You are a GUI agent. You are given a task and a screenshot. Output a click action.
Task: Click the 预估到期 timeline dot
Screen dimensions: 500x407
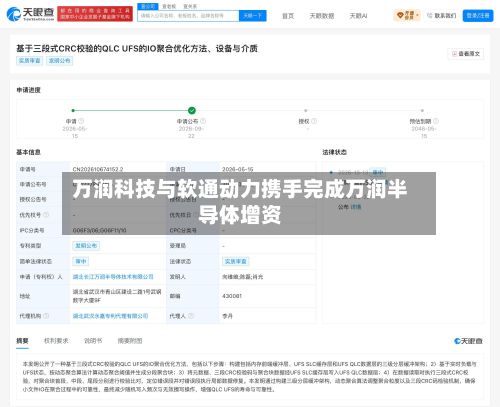422,110
